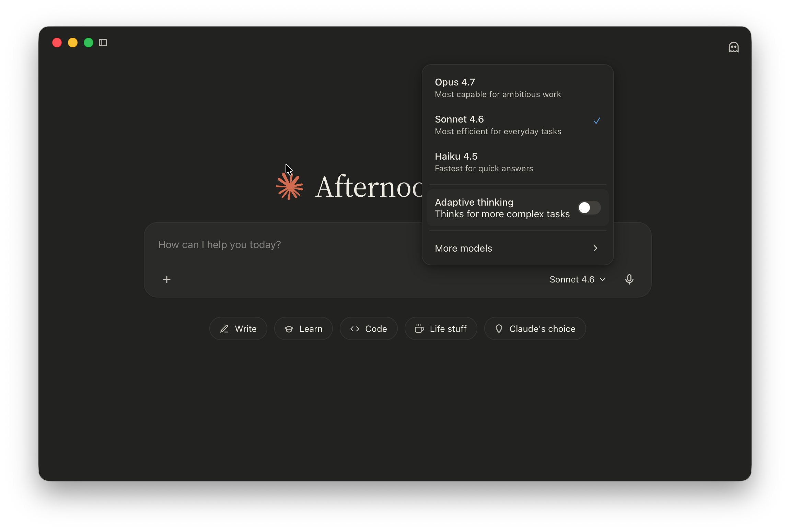Toggle the sidebar panel icon
Image resolution: width=790 pixels, height=532 pixels.
pyautogui.click(x=103, y=43)
